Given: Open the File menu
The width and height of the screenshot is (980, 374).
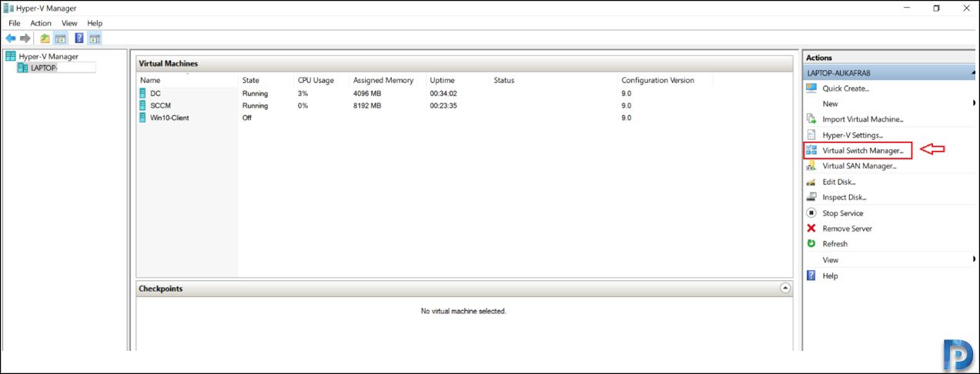Looking at the screenshot, I should tap(15, 23).
